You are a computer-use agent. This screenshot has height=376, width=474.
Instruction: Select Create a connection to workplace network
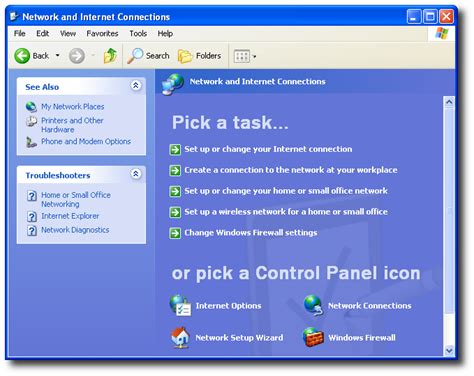291,170
